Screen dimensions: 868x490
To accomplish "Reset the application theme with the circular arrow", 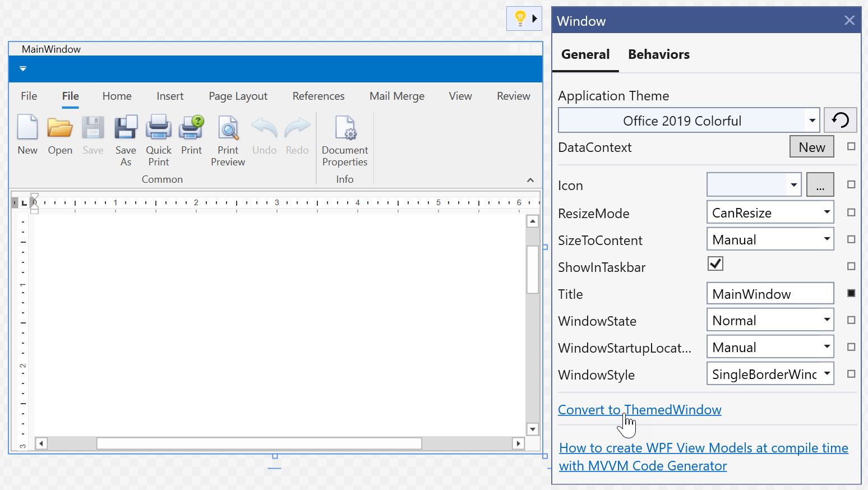I will (840, 120).
